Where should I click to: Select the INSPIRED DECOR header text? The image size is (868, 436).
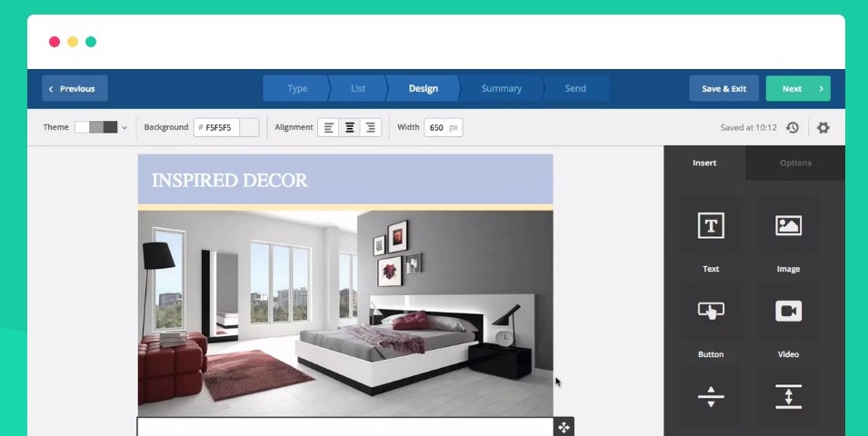pos(229,181)
